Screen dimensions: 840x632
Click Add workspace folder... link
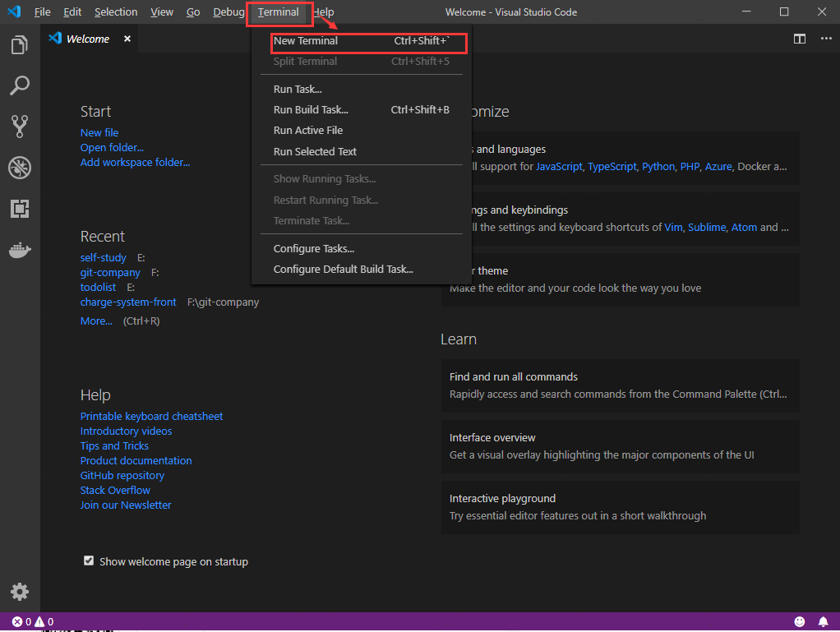pos(135,162)
